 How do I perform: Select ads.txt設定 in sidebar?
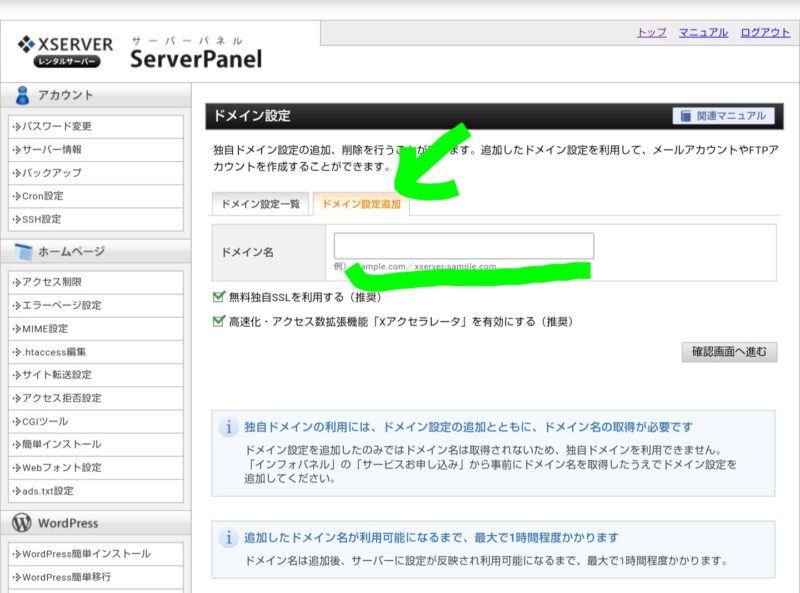96,491
